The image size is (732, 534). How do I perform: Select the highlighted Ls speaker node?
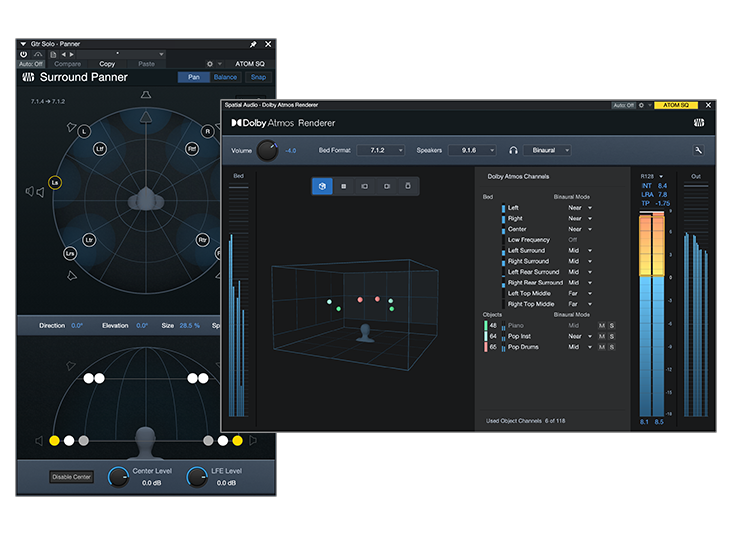click(55, 183)
